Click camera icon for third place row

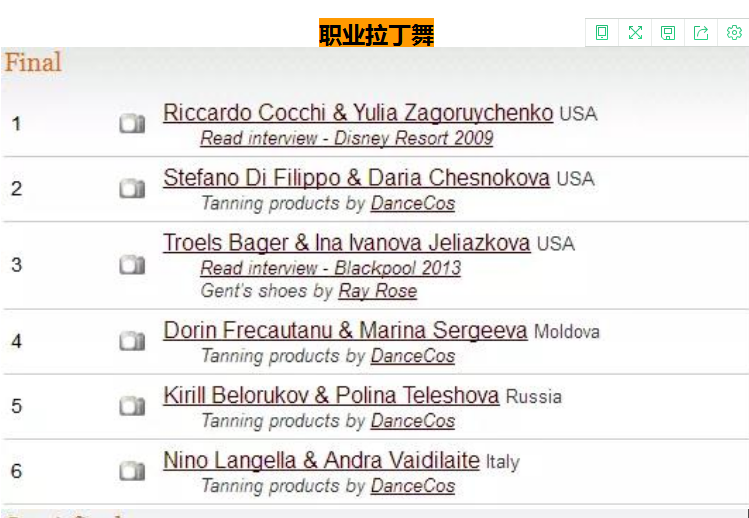click(x=132, y=264)
